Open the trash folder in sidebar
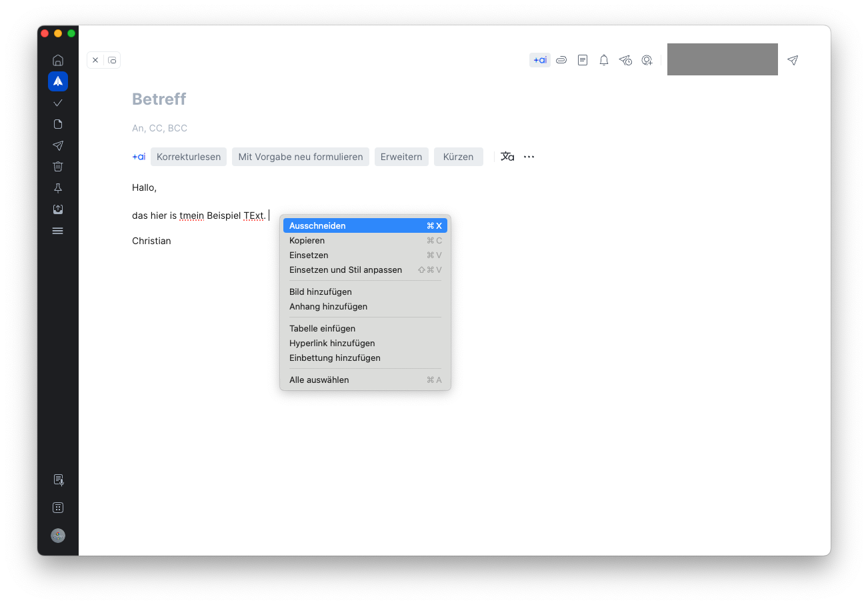The image size is (868, 605). point(58,167)
